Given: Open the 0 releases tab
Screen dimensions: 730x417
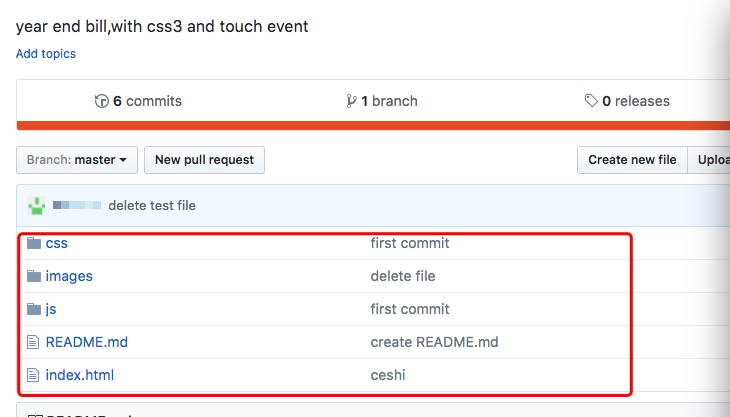Looking at the screenshot, I should coord(627,101).
